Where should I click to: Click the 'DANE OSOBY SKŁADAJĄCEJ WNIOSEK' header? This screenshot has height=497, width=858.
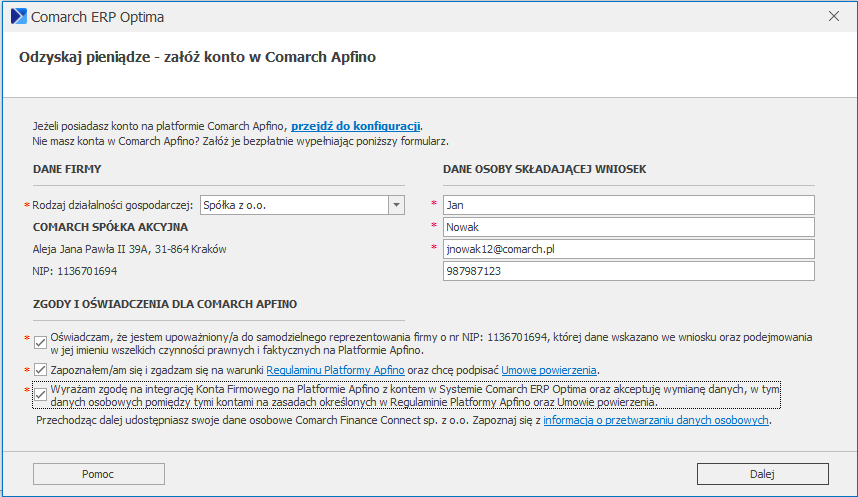point(544,169)
